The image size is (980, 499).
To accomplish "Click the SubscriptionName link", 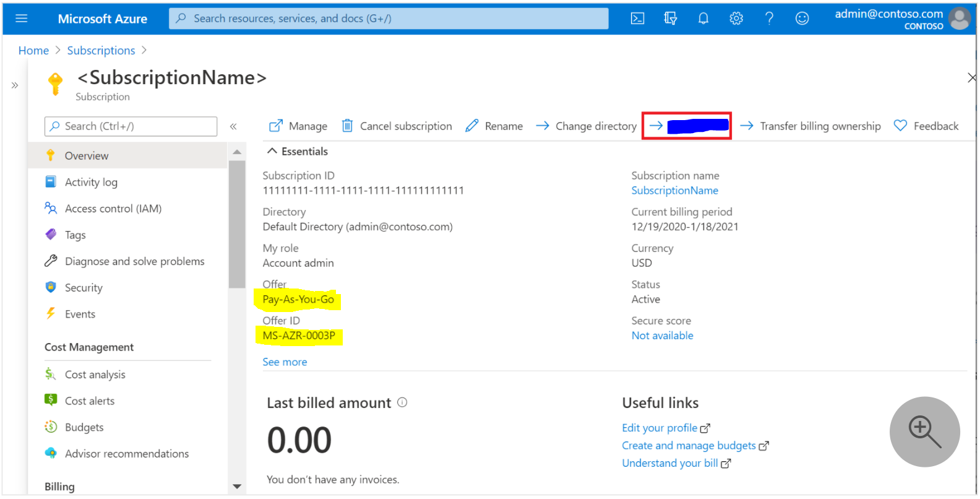I will click(x=675, y=191).
